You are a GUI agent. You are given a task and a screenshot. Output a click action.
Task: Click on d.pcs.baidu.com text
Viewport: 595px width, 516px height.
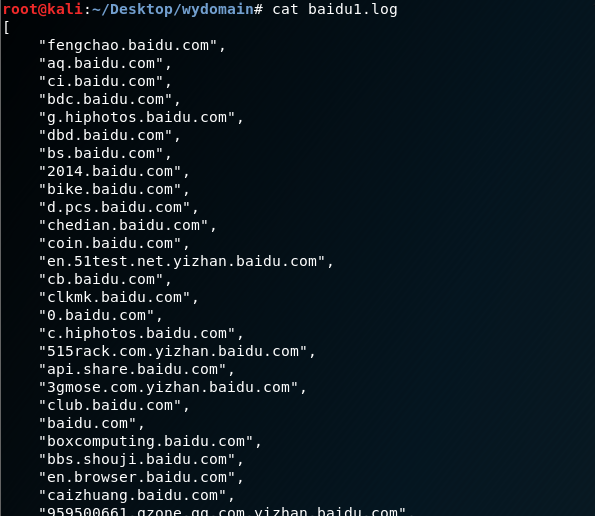tap(119, 208)
